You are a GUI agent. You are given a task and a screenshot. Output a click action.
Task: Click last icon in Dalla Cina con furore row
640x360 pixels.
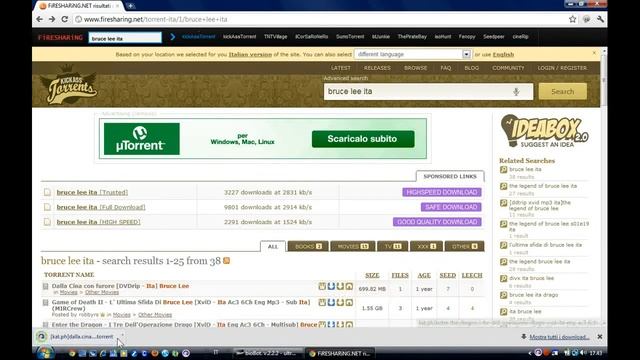pos(349,286)
